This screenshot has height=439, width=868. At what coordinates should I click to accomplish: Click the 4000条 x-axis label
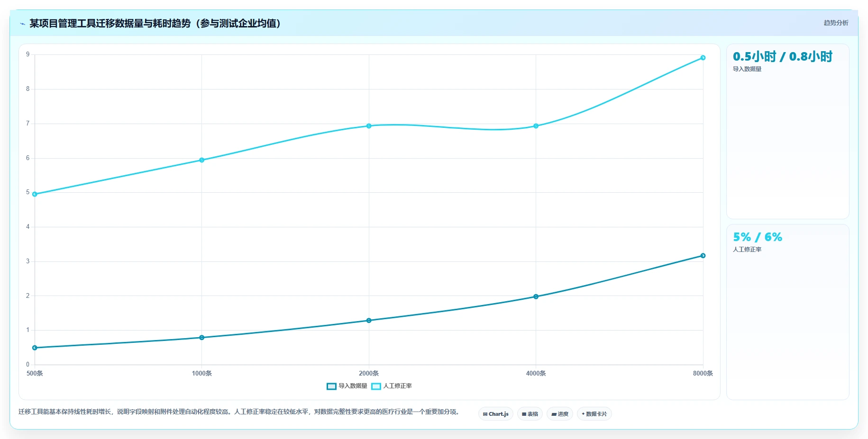(536, 373)
